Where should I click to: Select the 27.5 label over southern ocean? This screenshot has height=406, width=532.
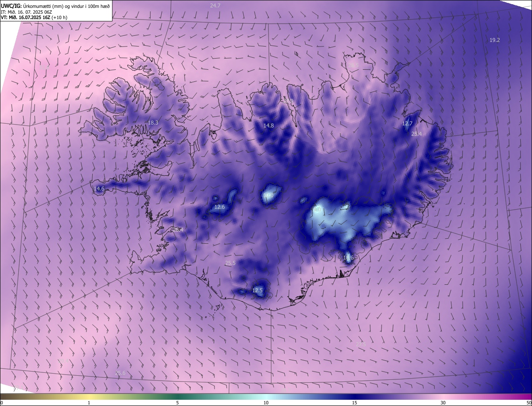point(361,345)
